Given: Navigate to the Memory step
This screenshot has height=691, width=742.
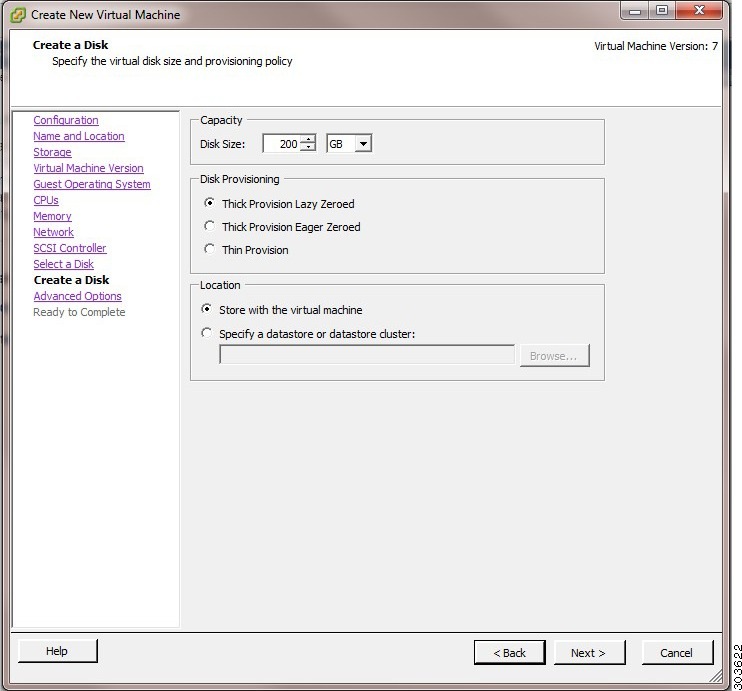Looking at the screenshot, I should (x=52, y=216).
